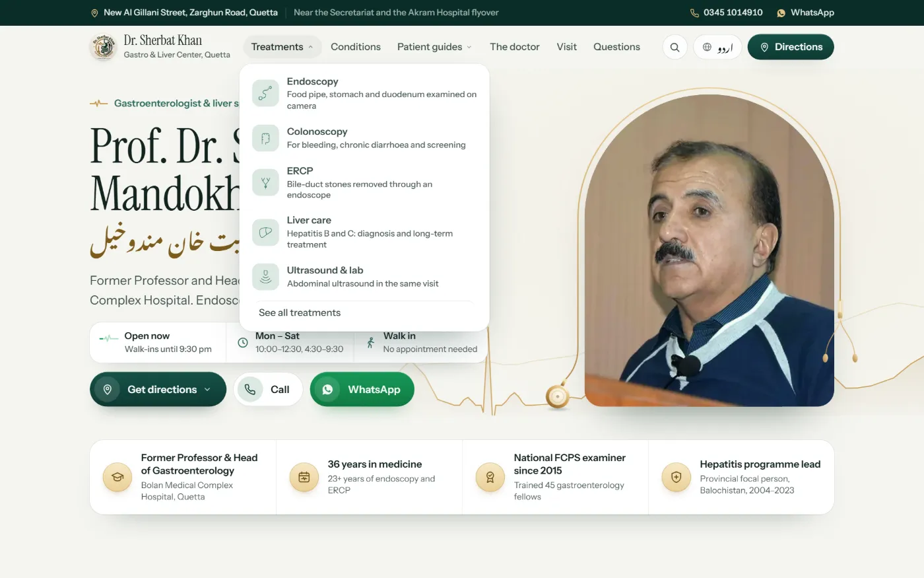Click '10:00–12:30, 4:30–9:30' hours text

[x=300, y=349]
